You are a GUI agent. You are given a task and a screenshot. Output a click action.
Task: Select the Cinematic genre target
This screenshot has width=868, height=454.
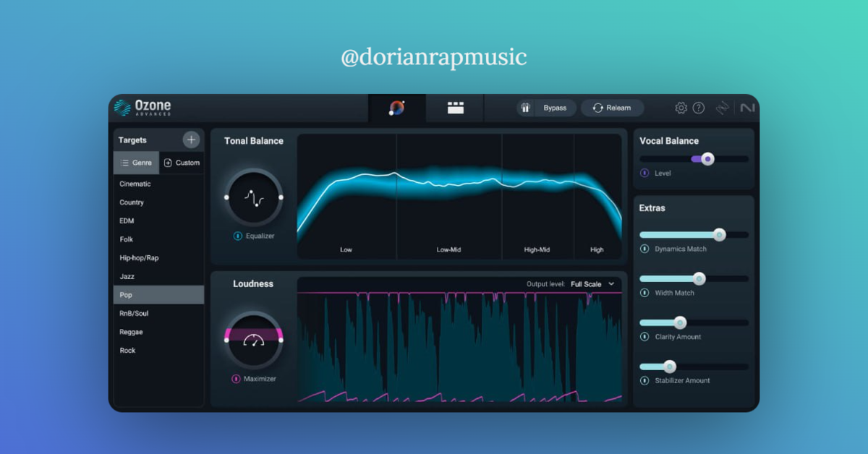158,184
